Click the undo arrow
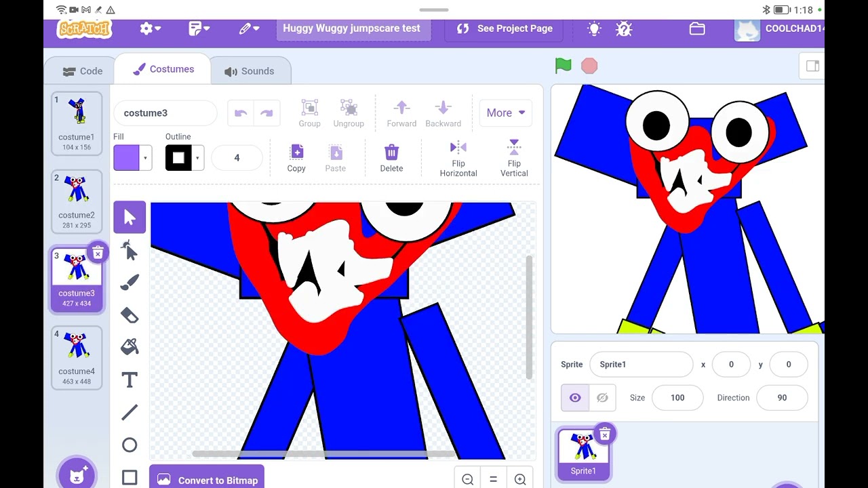 point(241,113)
